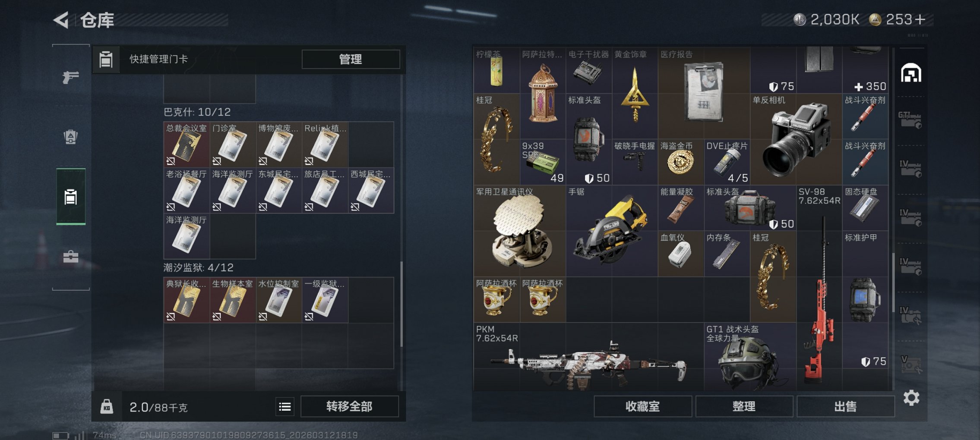980x440 pixels.
Task: Select the 生物样本室 prison keycard
Action: [233, 300]
